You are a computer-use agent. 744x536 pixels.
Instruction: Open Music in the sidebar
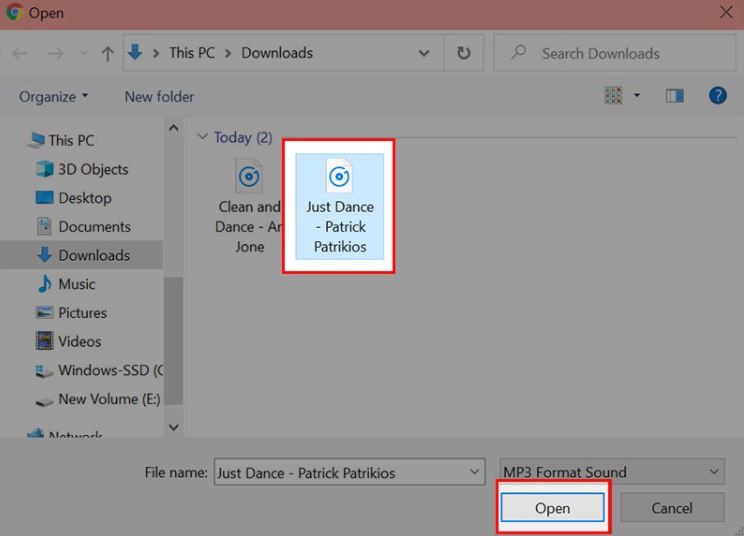coord(66,284)
